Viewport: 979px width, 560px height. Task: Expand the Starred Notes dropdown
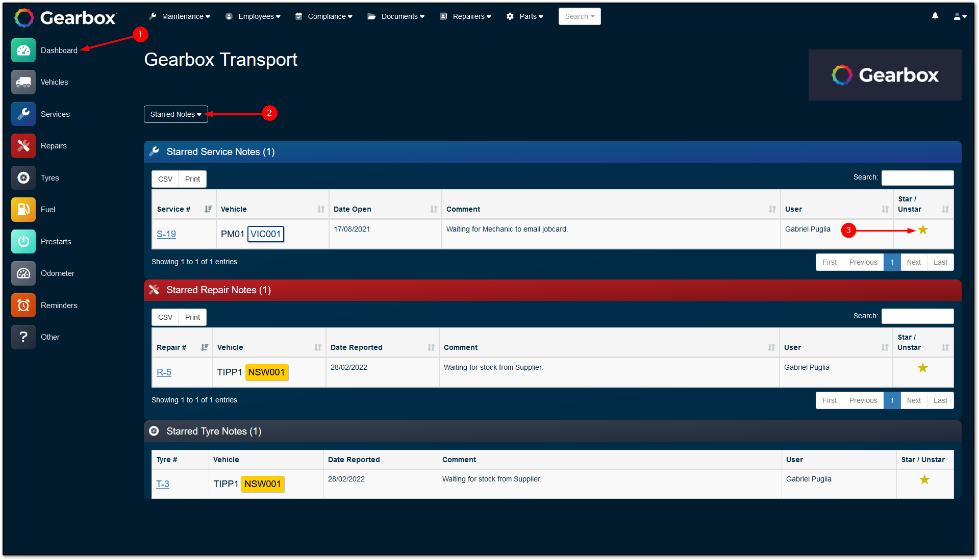point(176,114)
